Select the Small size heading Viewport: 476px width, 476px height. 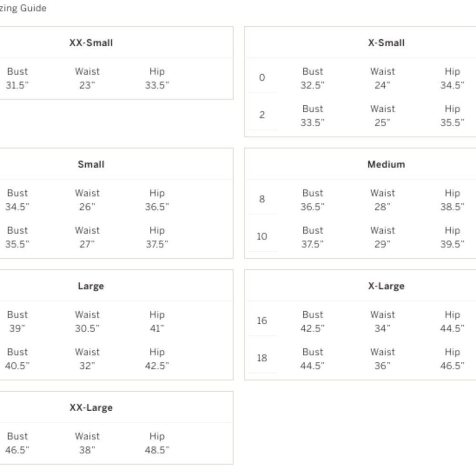pos(91,164)
